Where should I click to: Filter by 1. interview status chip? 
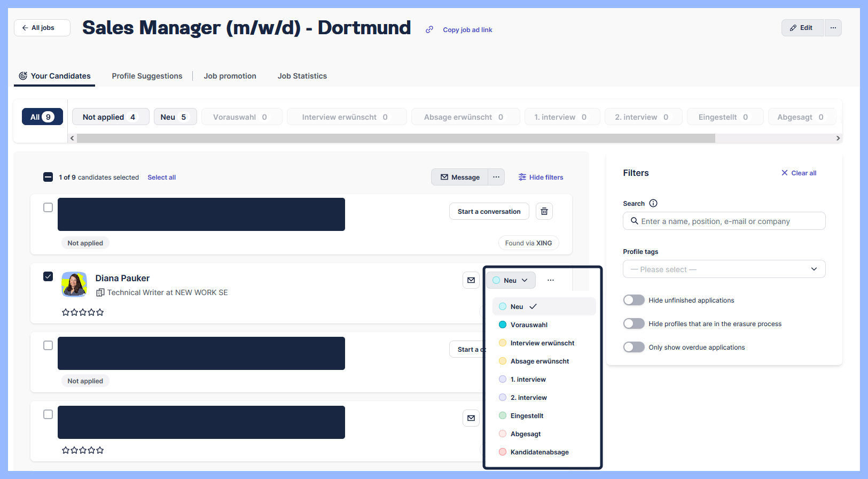pyautogui.click(x=562, y=117)
